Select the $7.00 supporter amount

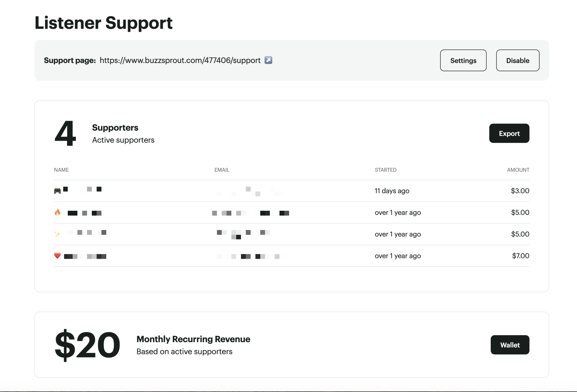pyautogui.click(x=520, y=256)
